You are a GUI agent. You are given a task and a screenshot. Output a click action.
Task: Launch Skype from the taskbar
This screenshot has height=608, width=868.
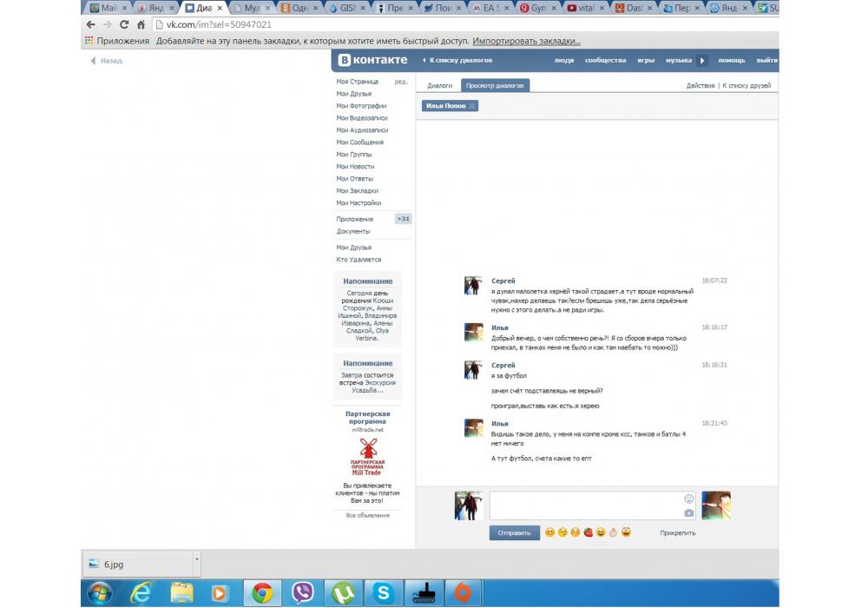pyautogui.click(x=383, y=592)
